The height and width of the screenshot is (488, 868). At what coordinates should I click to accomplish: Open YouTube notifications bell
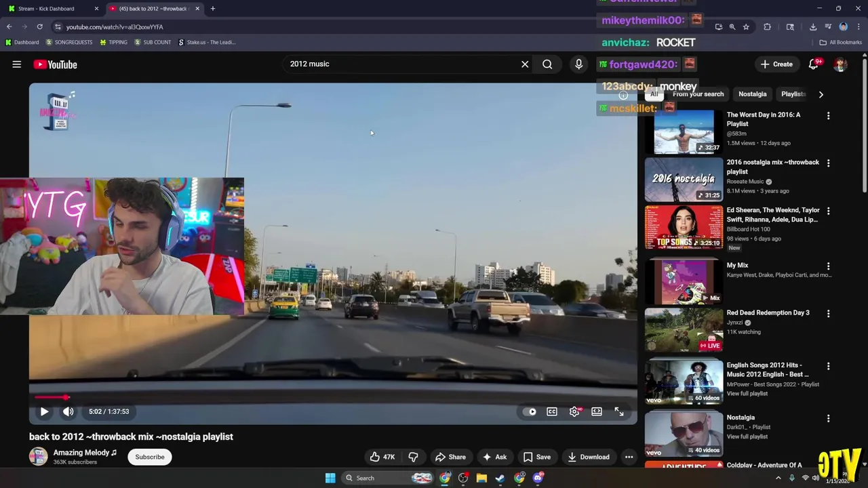[814, 64]
